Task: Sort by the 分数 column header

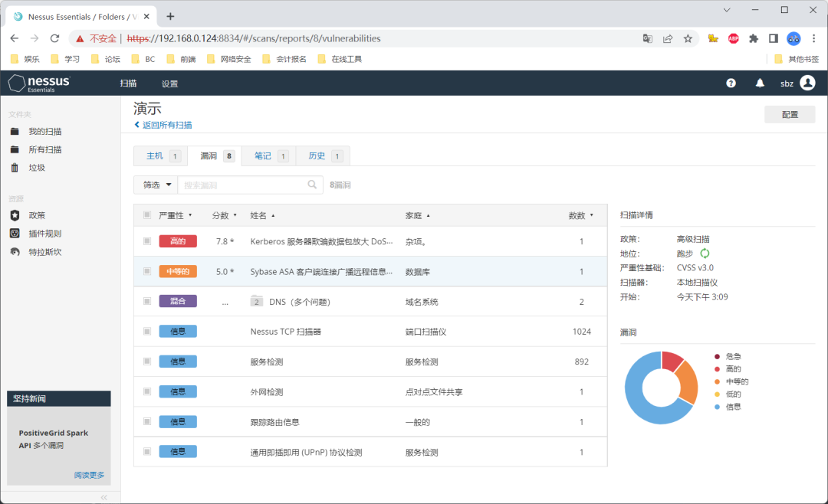Action: 225,215
